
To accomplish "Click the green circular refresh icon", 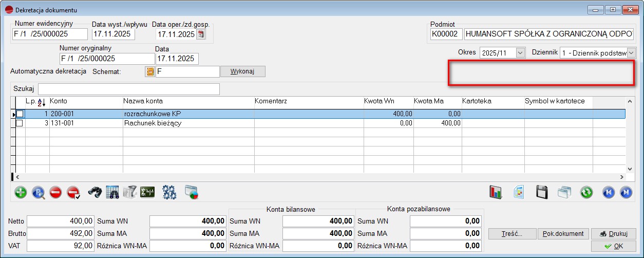I will [x=586, y=193].
